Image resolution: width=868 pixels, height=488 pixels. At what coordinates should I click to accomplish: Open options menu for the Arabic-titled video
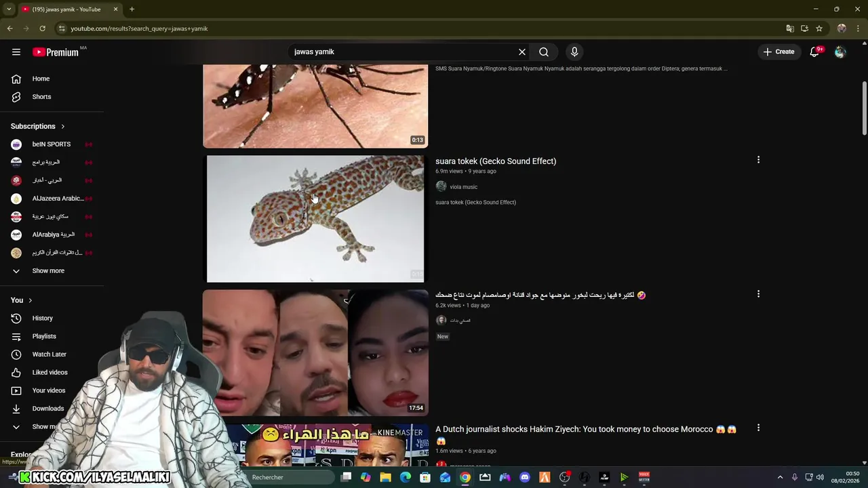coord(758,294)
